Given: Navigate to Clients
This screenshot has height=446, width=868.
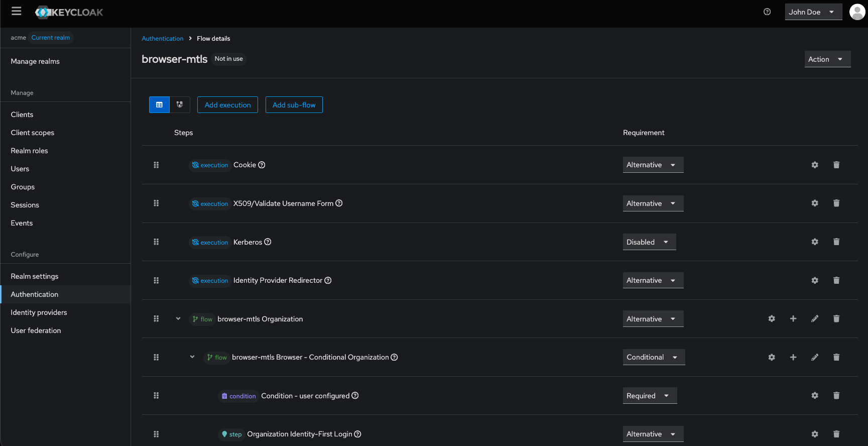Looking at the screenshot, I should point(22,115).
